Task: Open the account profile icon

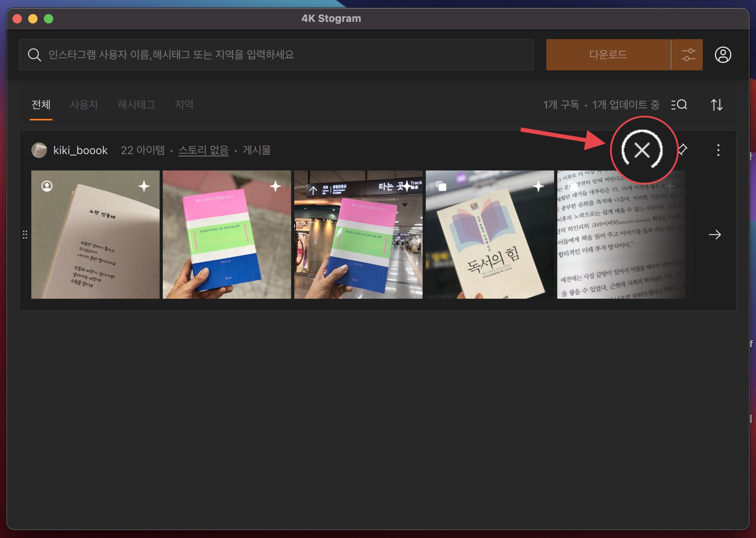Action: [x=723, y=55]
